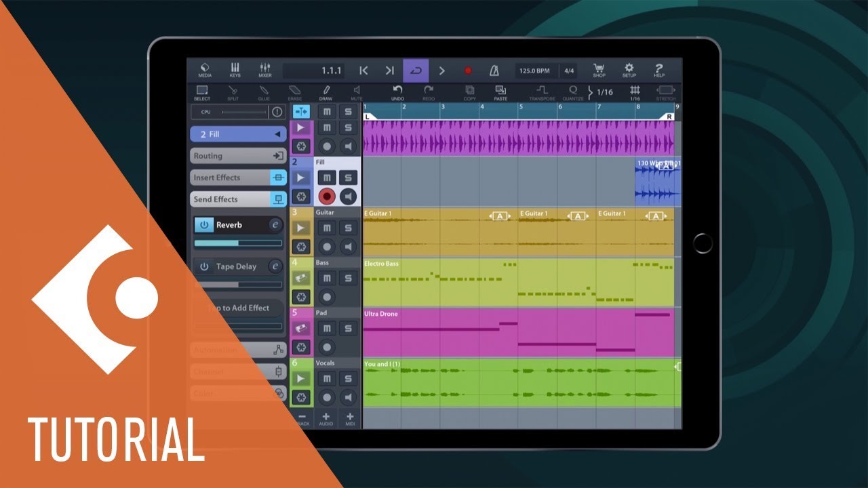The image size is (868, 488).
Task: Expand the Insert Effects section
Action: click(x=238, y=178)
